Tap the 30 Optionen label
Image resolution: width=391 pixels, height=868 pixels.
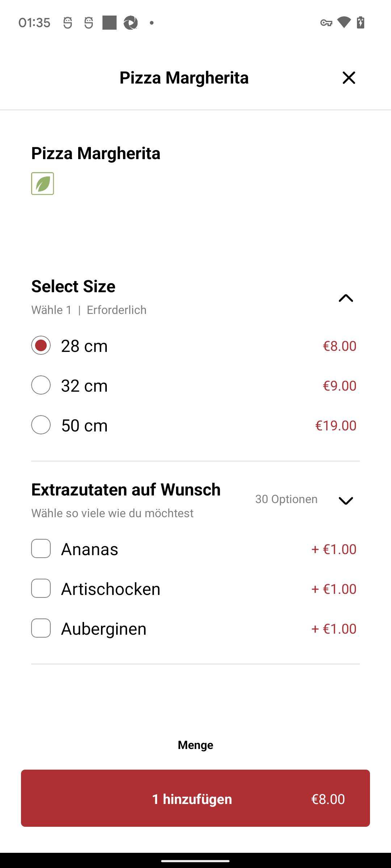(286, 499)
